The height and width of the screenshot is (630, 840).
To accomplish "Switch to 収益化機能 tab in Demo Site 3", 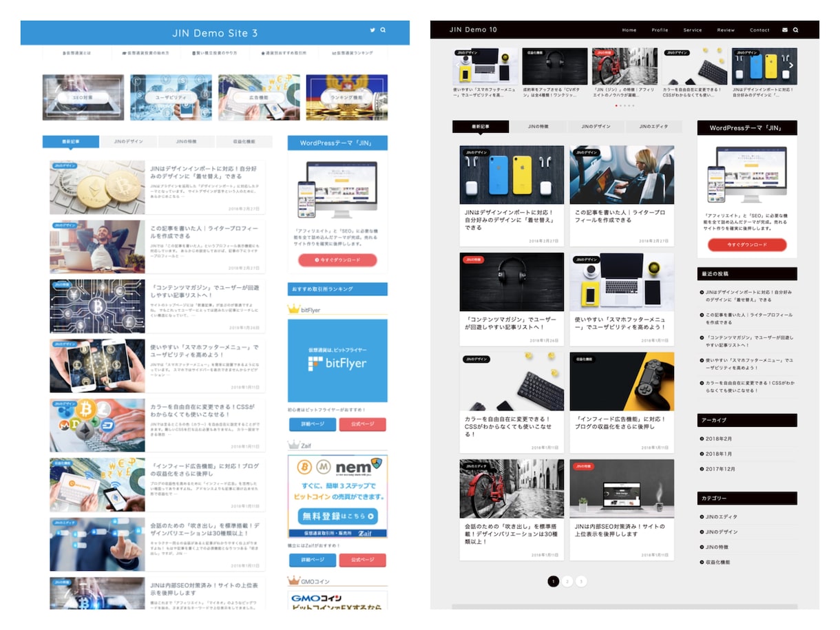I will pyautogui.click(x=244, y=142).
